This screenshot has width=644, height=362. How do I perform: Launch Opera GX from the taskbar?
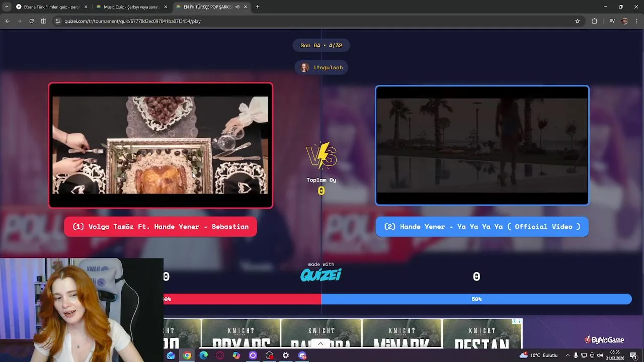coord(220,355)
